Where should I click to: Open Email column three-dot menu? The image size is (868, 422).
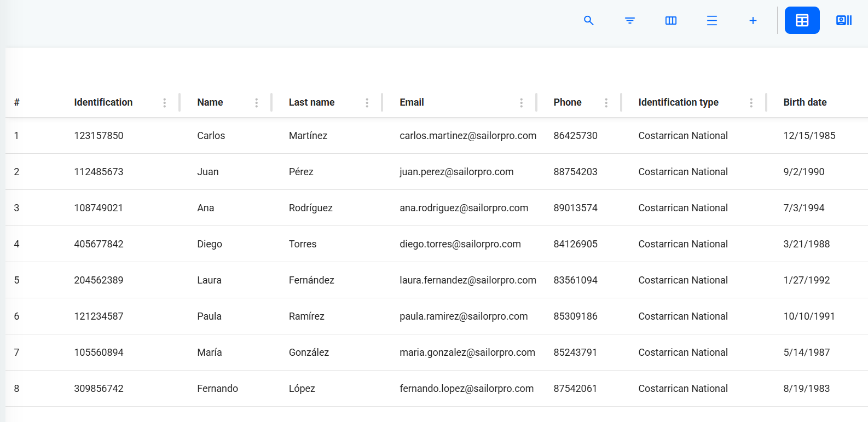(x=521, y=103)
